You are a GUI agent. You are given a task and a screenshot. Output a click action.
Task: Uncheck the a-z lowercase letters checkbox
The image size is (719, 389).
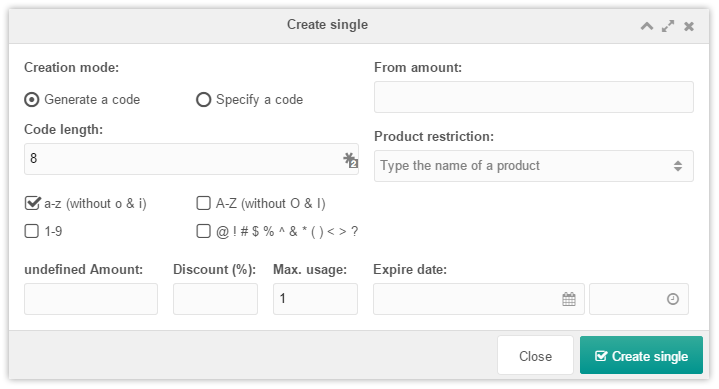pyautogui.click(x=32, y=203)
